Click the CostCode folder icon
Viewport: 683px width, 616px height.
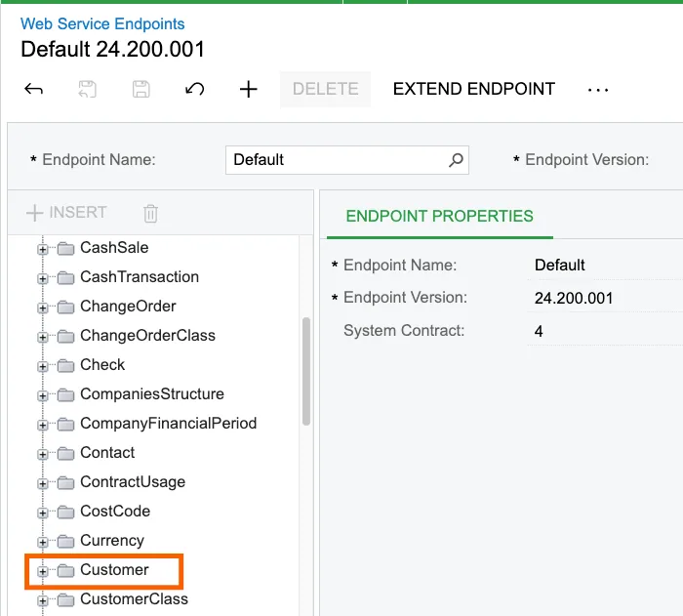(x=65, y=513)
